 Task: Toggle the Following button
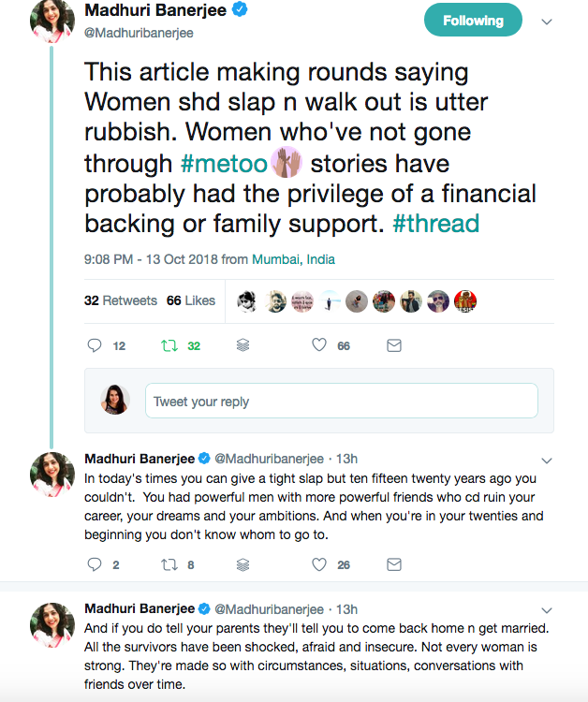[x=472, y=21]
